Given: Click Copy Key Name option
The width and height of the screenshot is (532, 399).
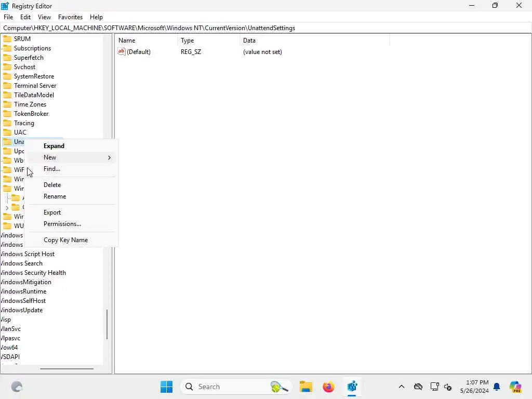Looking at the screenshot, I should click(65, 240).
